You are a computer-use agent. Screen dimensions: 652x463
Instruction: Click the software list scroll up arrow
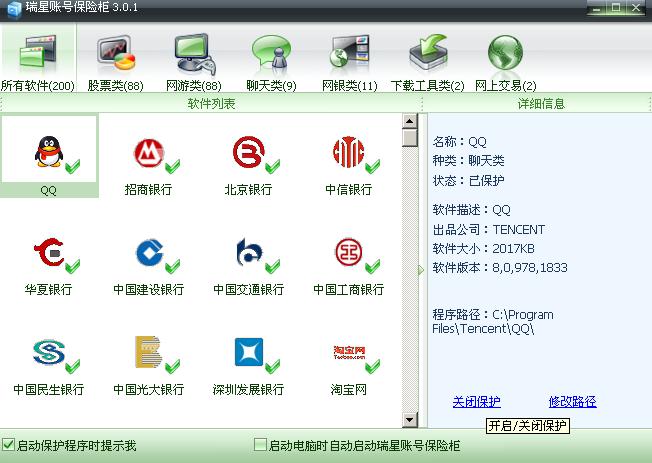[410, 121]
